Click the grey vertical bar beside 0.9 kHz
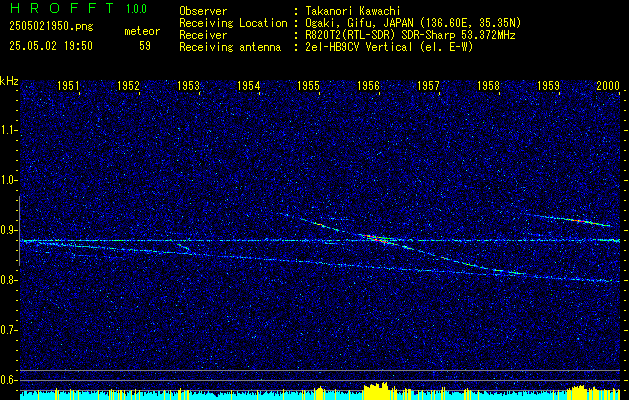Viewport: 629px width, 400px height. point(19,231)
